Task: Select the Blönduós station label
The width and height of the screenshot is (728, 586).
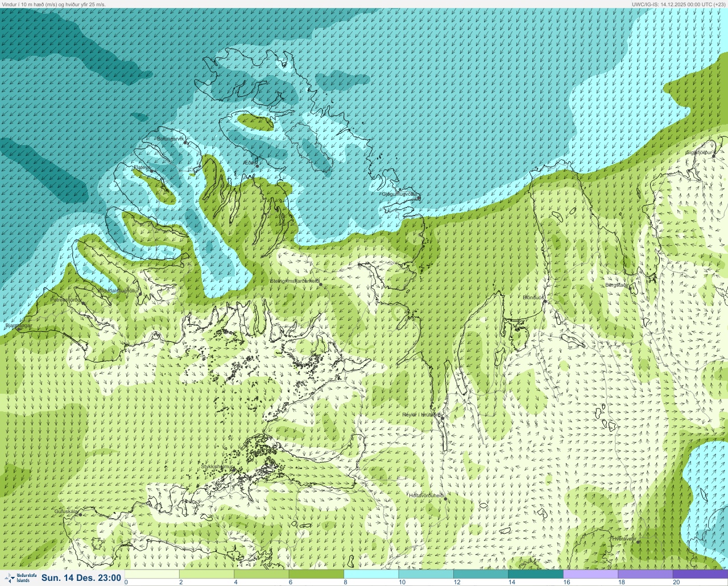Action: pos(533,298)
